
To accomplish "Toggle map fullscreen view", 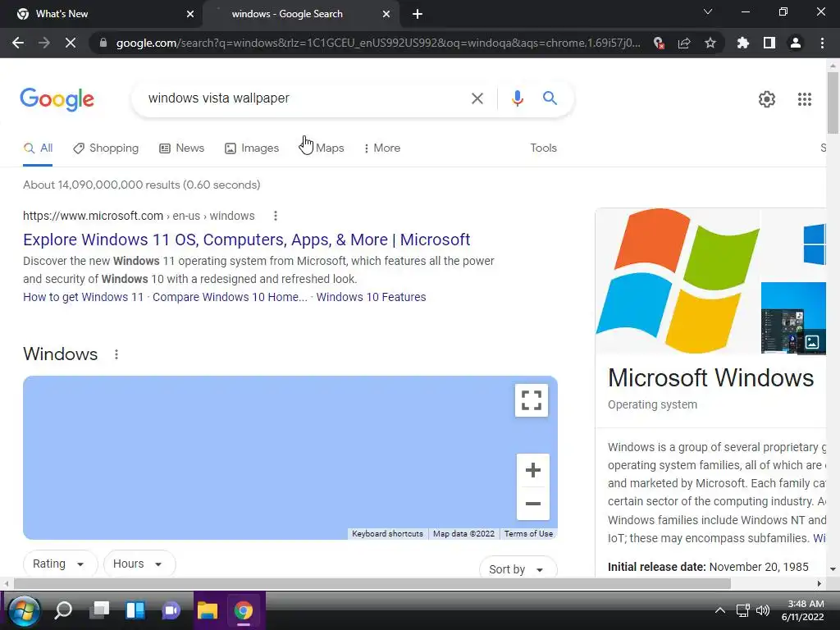I will pyautogui.click(x=532, y=400).
